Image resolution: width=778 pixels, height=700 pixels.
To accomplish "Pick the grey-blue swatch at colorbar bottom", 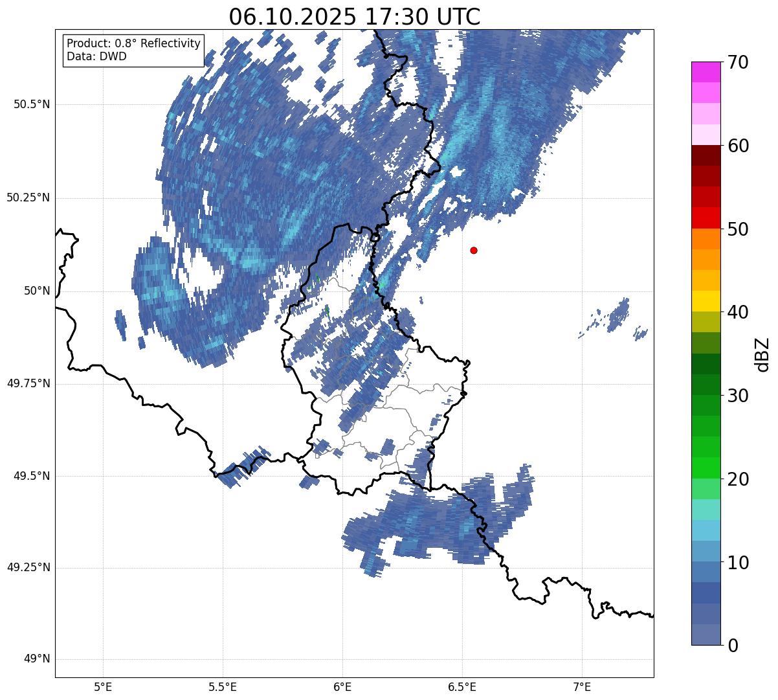I will tap(706, 634).
